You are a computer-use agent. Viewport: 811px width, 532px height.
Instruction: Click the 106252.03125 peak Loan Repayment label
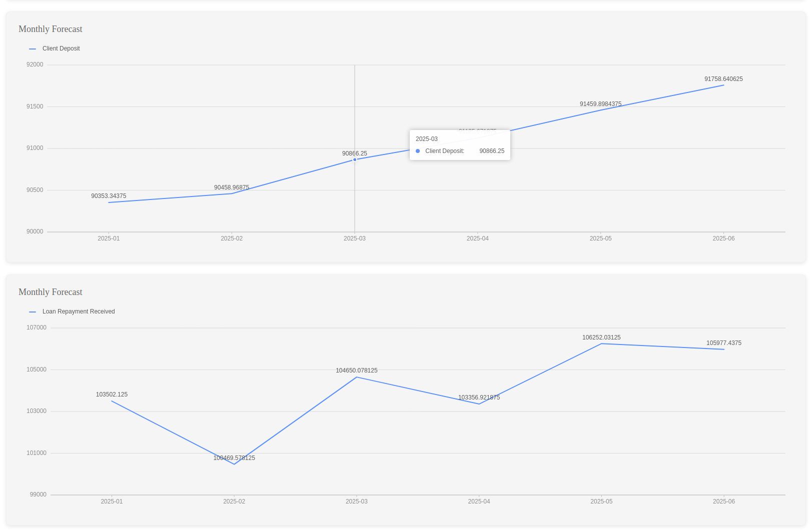(601, 337)
